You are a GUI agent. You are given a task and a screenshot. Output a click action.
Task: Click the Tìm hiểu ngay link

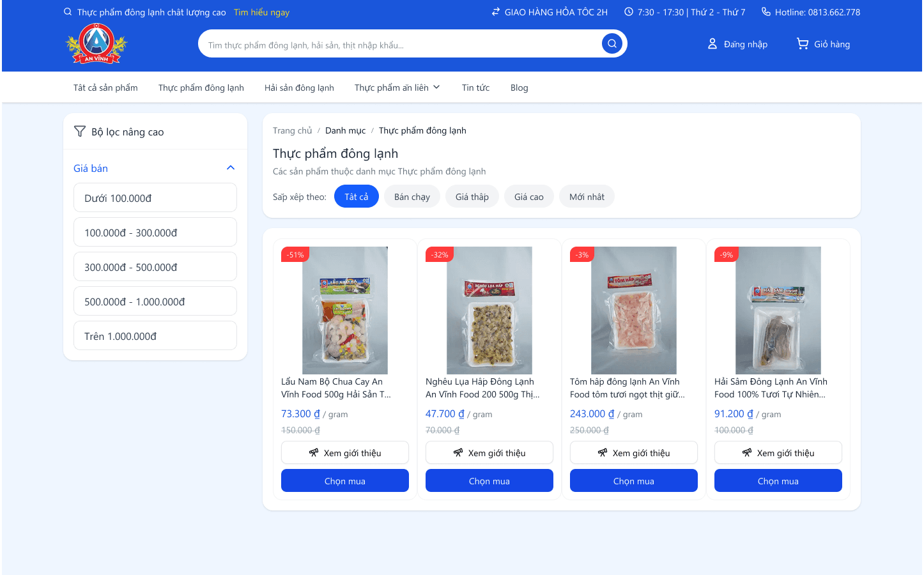pyautogui.click(x=261, y=12)
